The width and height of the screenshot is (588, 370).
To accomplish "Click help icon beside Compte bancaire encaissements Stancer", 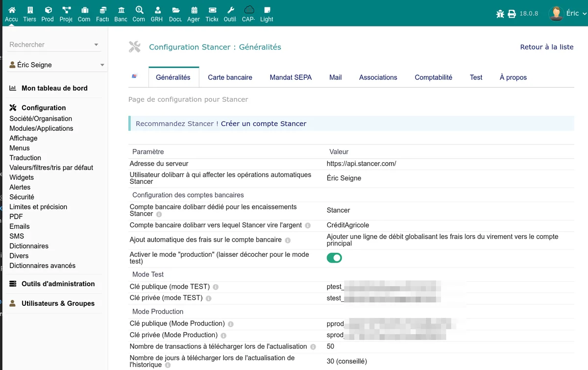I will [159, 214].
